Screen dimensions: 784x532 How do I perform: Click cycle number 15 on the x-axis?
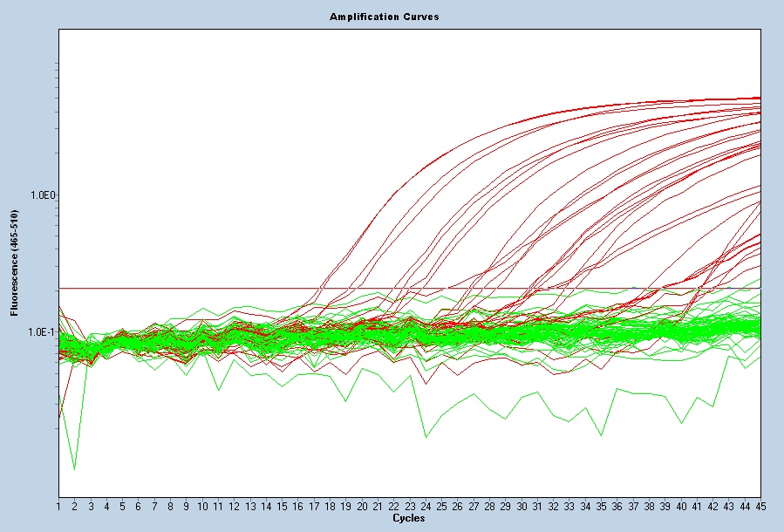pyautogui.click(x=282, y=507)
